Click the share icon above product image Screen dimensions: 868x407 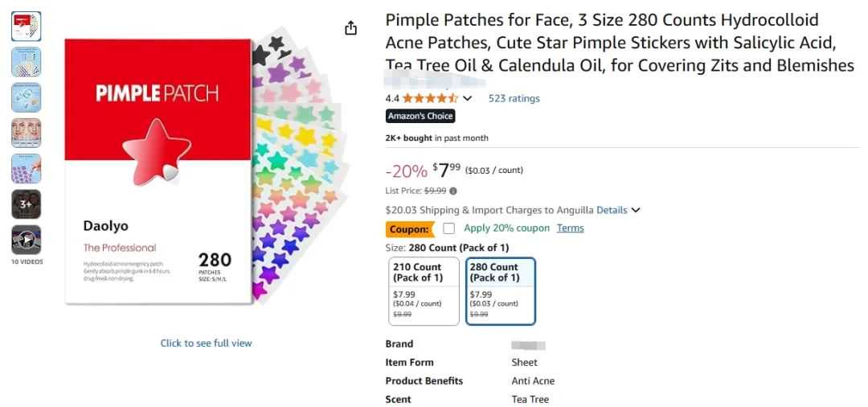click(x=350, y=29)
